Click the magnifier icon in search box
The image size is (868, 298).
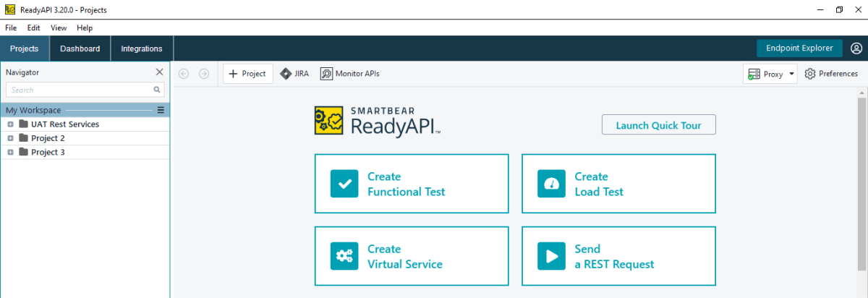click(x=156, y=90)
